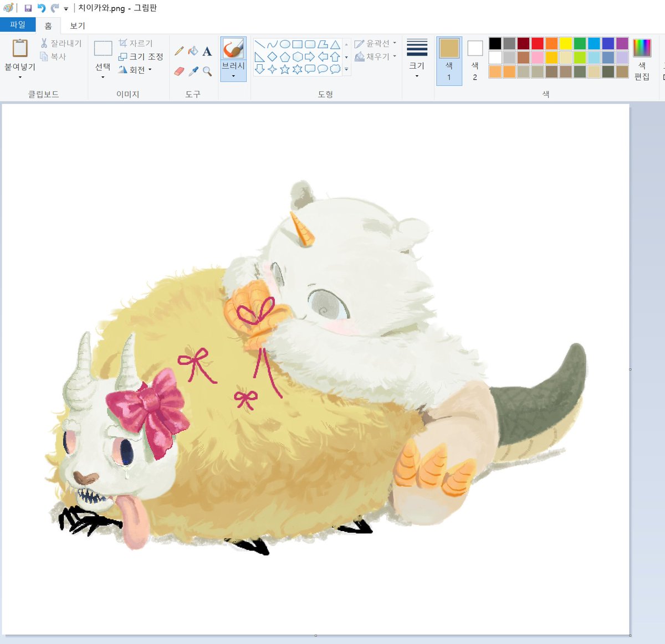Expand the 붙여넣기 (Paste) dropdown arrow
The image size is (665, 644).
coord(20,77)
